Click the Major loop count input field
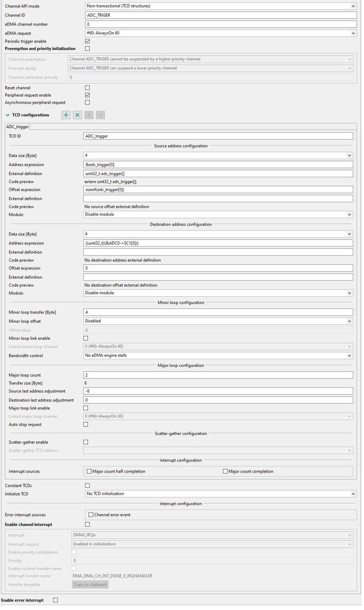This screenshot has width=364, height=610. [212, 374]
